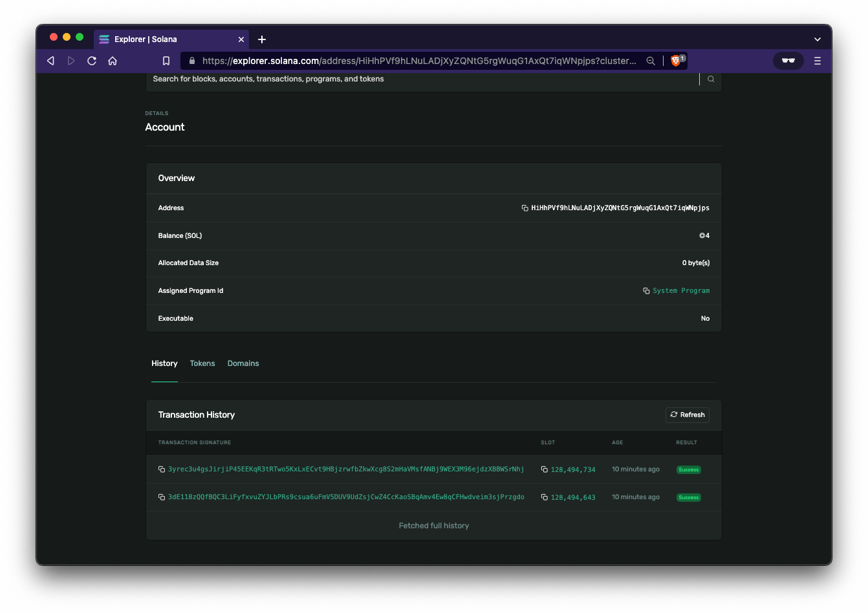Viewport: 868px width, 613px height.
Task: Reload the page with refresh icon
Action: 92,61
